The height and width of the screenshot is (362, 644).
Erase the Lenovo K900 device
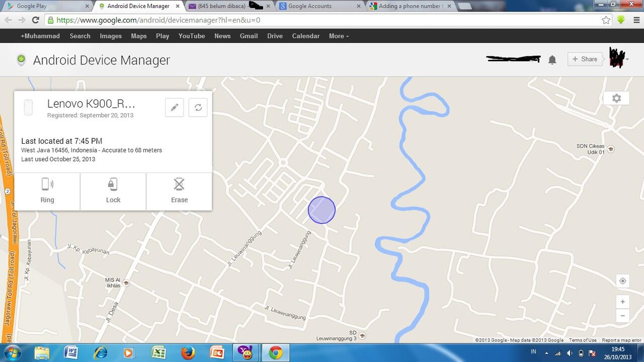pos(179,192)
